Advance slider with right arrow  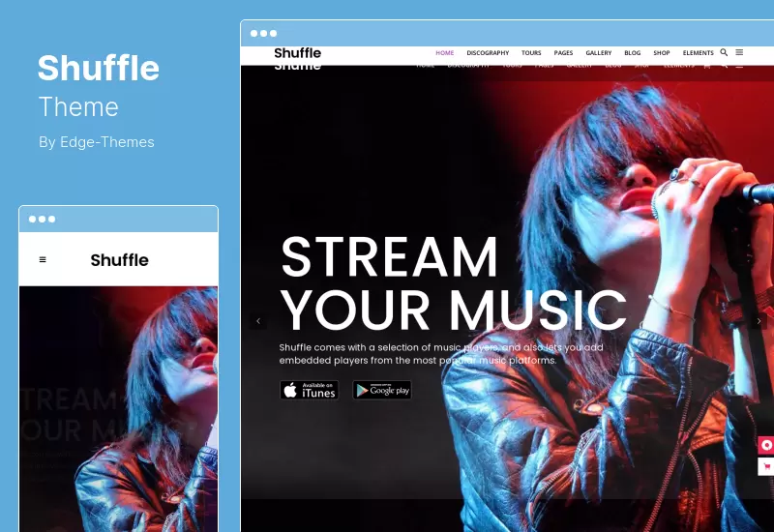pyautogui.click(x=759, y=321)
